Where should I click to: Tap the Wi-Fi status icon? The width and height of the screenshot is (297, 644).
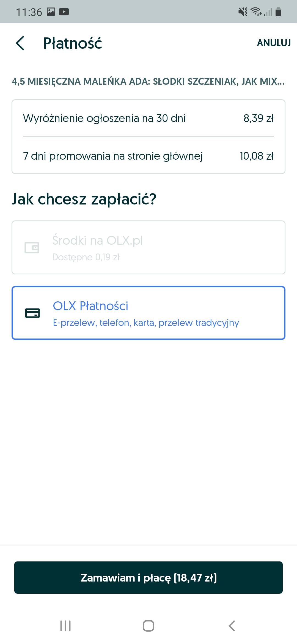click(256, 12)
